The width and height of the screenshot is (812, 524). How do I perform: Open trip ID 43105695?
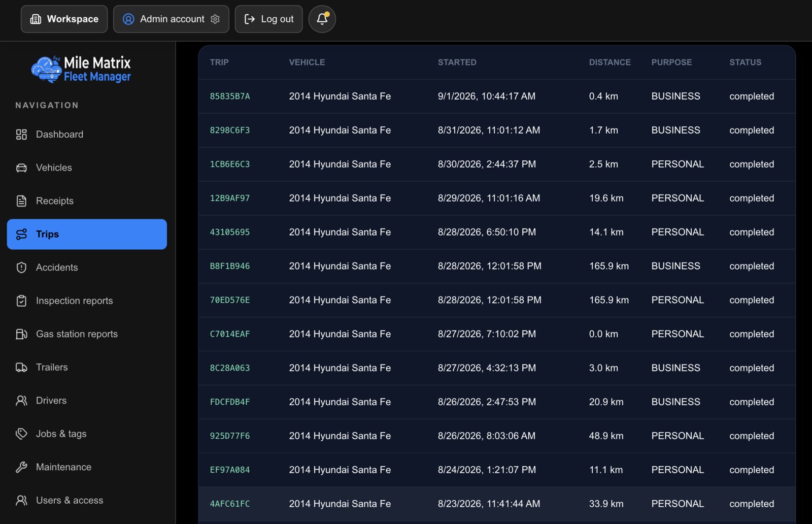coord(230,232)
